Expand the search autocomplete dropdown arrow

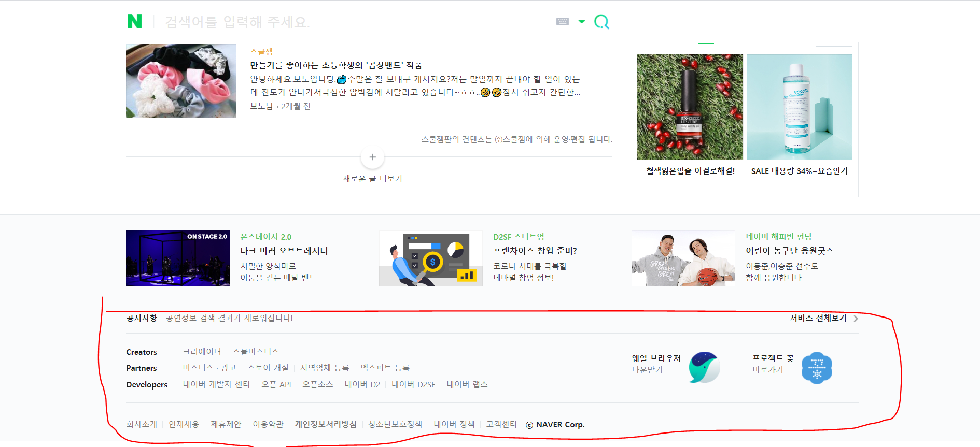582,22
